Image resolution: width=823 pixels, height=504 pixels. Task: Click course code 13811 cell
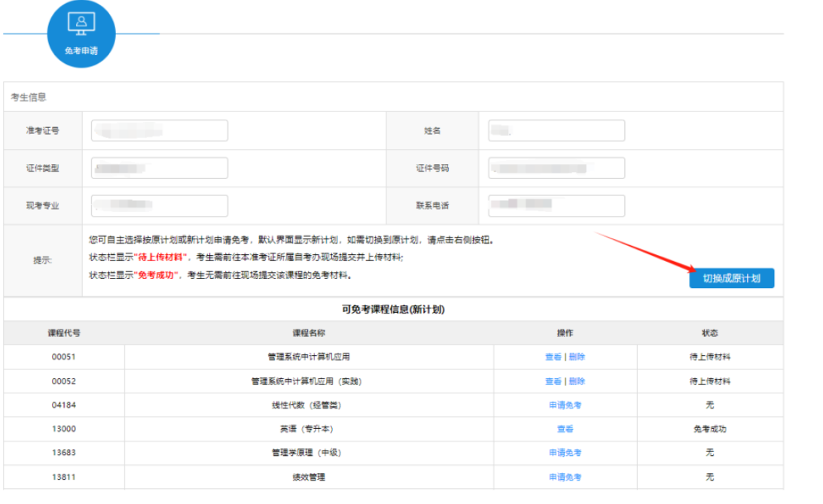[64, 477]
